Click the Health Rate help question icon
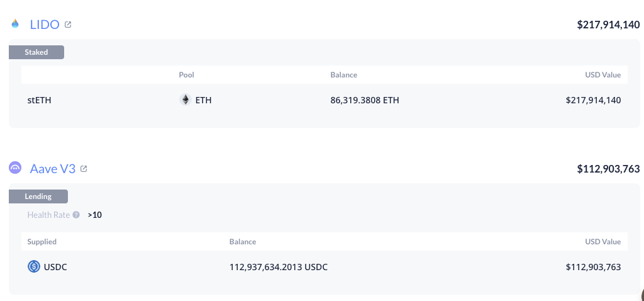 pos(76,215)
